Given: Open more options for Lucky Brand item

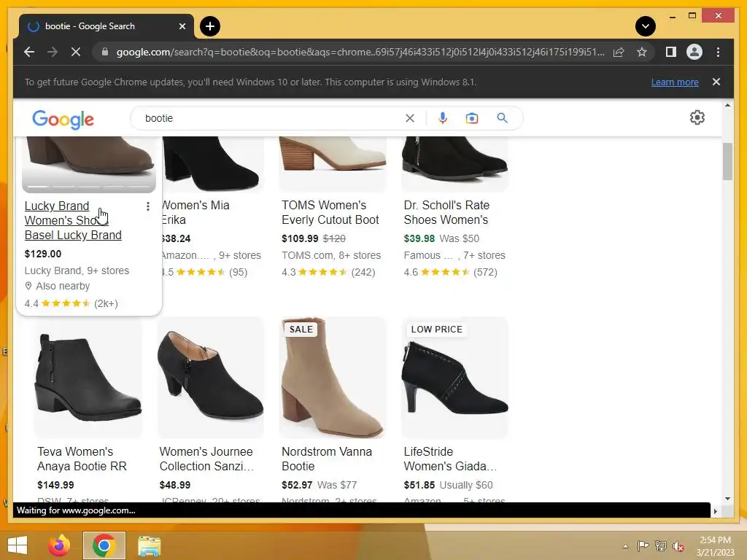Looking at the screenshot, I should pyautogui.click(x=148, y=206).
